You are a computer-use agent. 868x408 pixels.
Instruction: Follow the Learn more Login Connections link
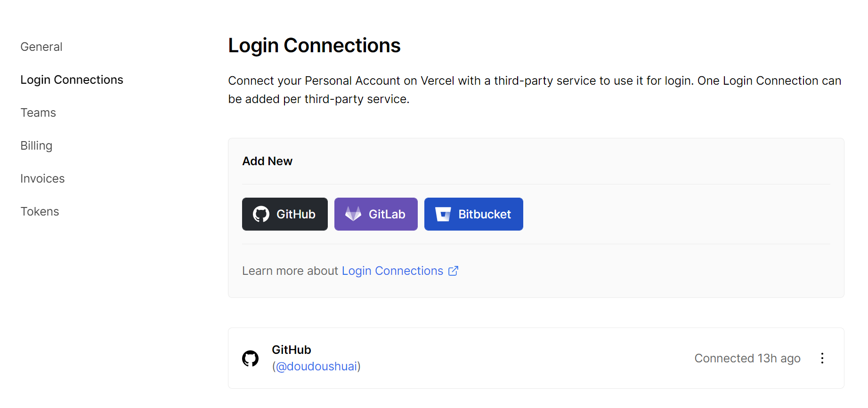[392, 271]
